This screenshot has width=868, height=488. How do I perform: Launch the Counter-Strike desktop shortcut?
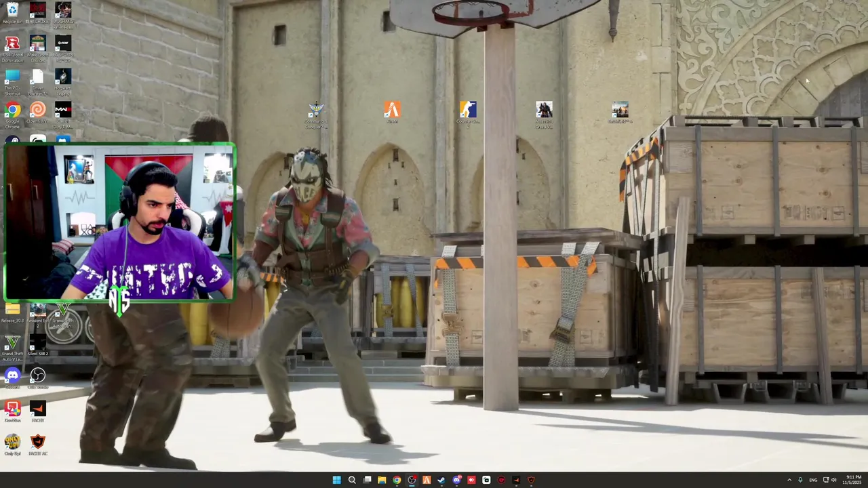click(x=468, y=114)
